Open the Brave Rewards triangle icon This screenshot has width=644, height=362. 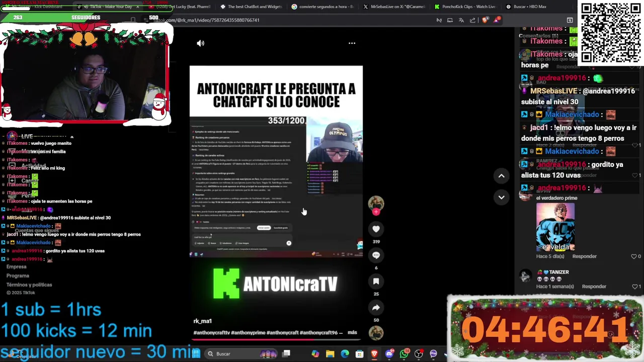(x=497, y=20)
